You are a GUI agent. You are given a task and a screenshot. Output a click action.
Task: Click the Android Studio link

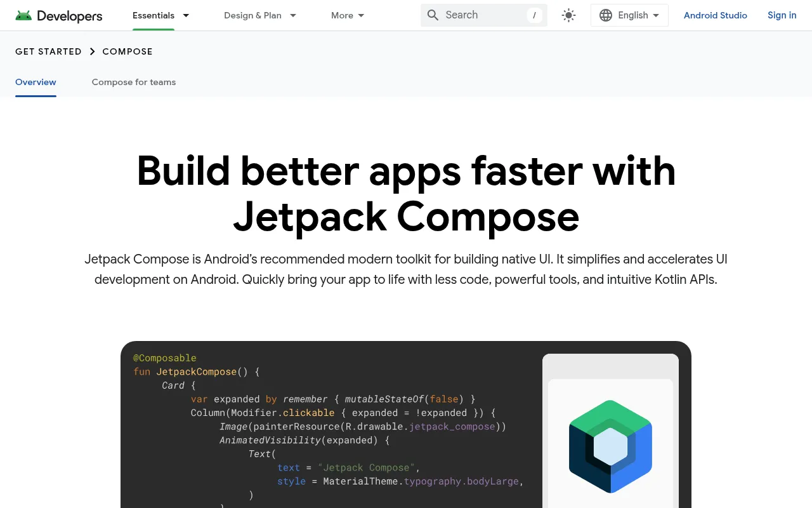tap(716, 15)
